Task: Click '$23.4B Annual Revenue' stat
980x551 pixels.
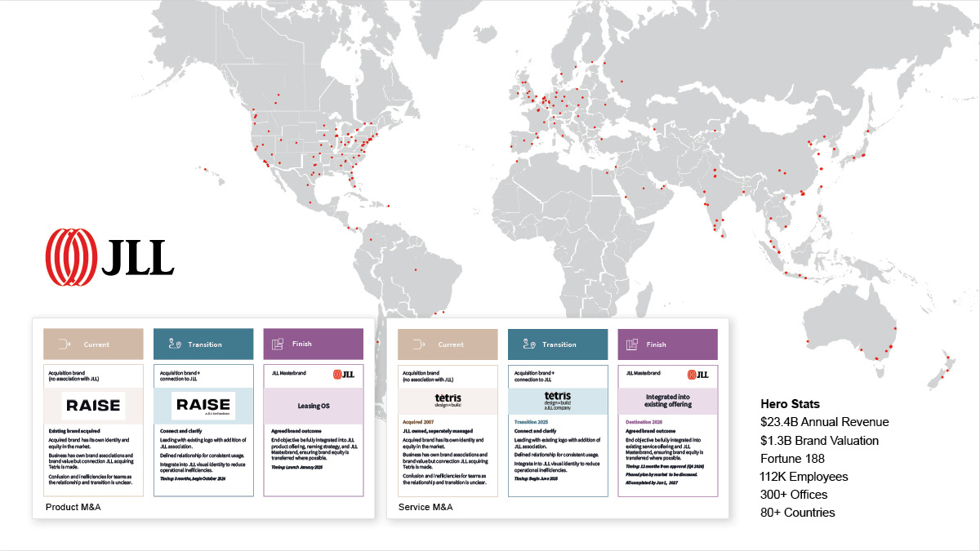Action: (825, 422)
